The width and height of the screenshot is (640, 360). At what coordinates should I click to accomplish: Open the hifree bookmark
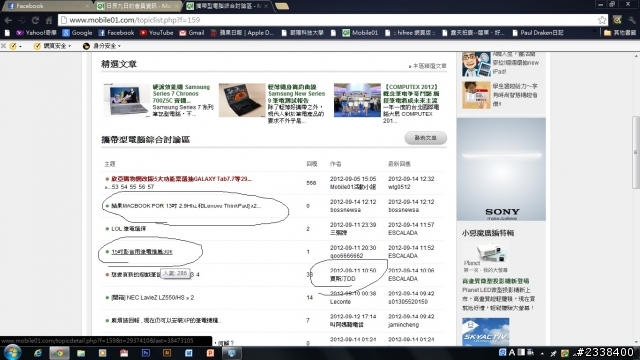[410, 33]
